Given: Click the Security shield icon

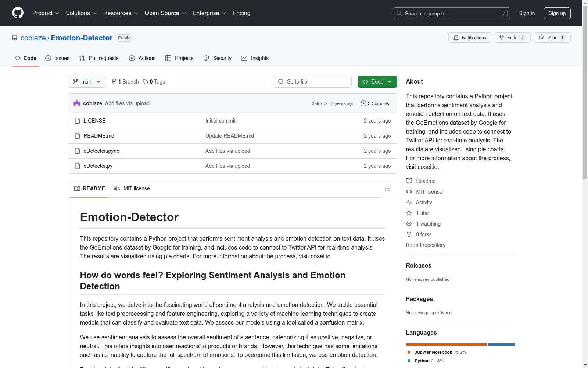Looking at the screenshot, I should tap(206, 58).
